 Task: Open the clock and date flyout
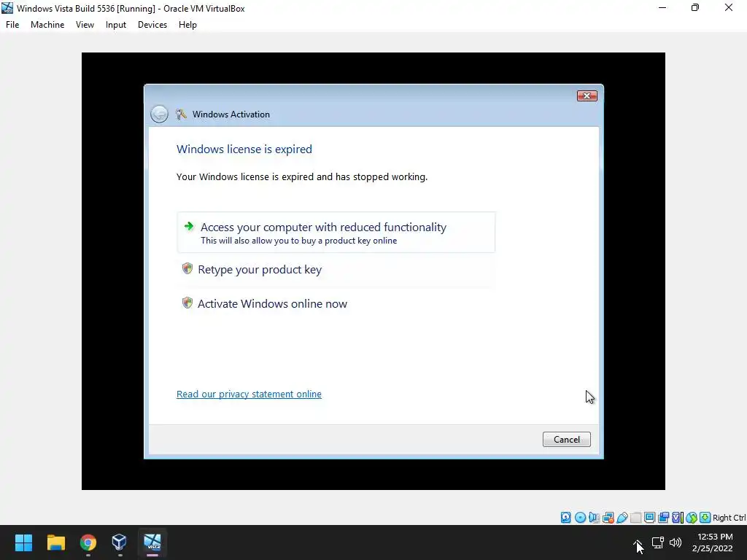click(713, 542)
